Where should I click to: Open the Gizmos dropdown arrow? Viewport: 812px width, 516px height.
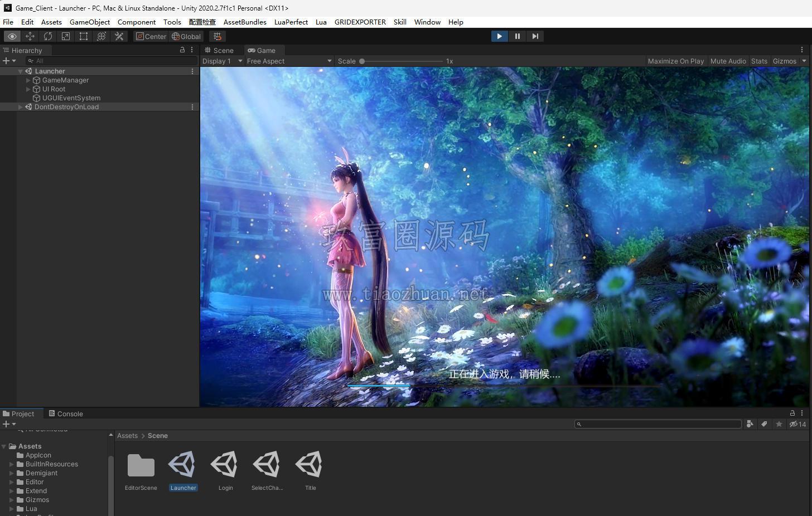coord(804,61)
